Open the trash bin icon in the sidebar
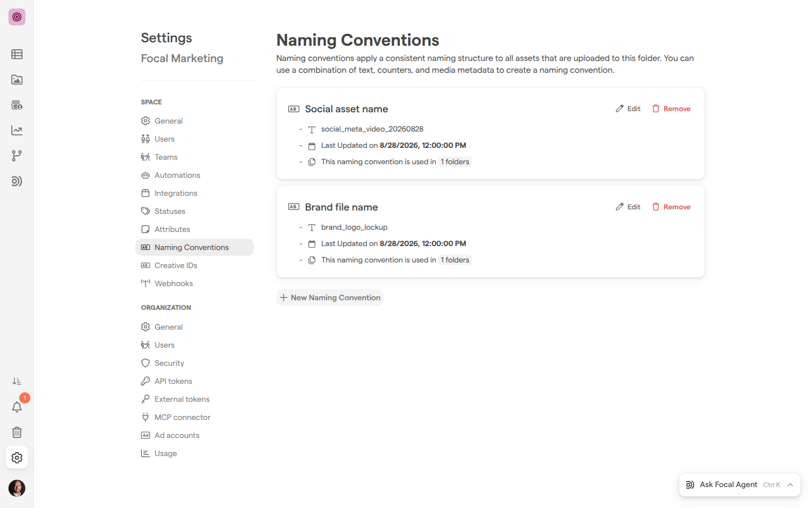 pyautogui.click(x=17, y=432)
